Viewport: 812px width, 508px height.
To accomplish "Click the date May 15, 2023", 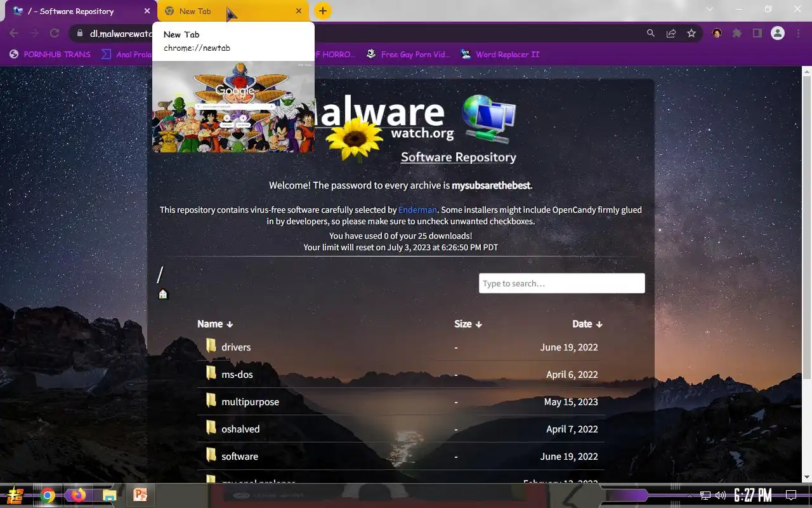I will pyautogui.click(x=571, y=402).
